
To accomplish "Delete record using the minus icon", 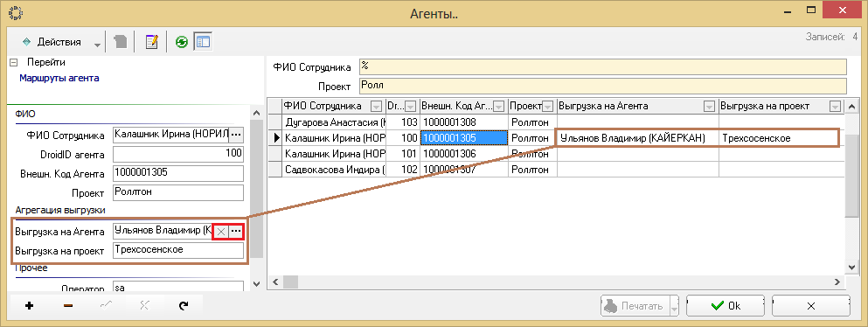I will pyautogui.click(x=68, y=306).
